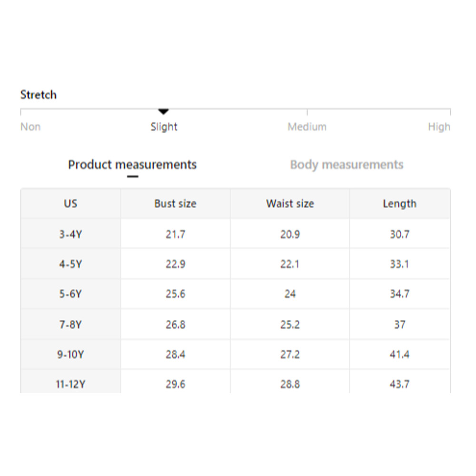Click the Length column header
This screenshot has height=476, width=476.
pos(399,204)
